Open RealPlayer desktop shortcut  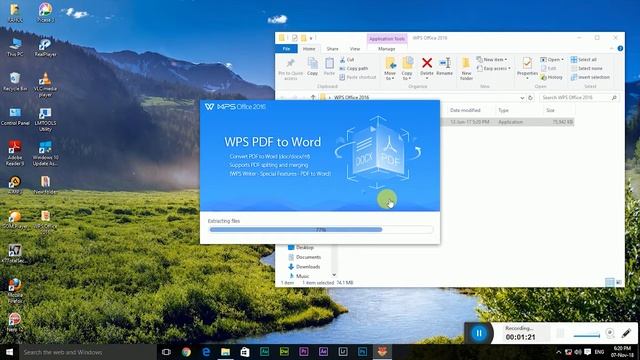[x=45, y=47]
